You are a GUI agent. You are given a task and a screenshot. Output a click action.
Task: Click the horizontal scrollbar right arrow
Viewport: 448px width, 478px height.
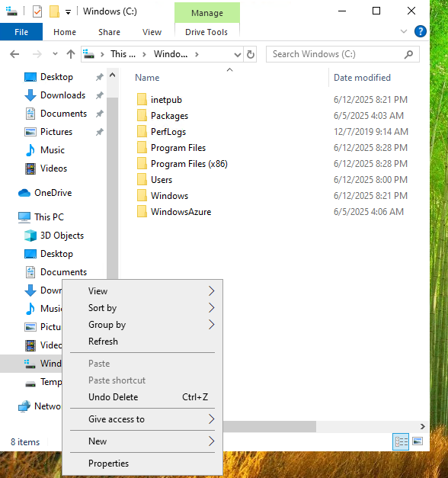pyautogui.click(x=422, y=426)
